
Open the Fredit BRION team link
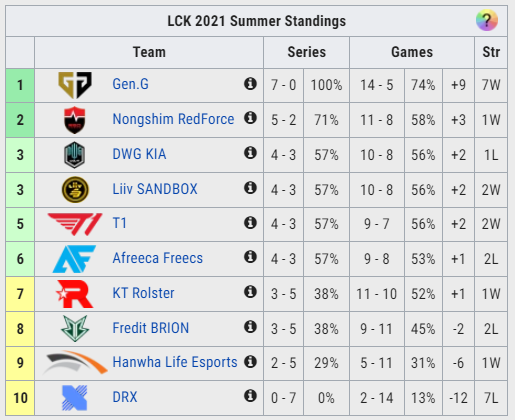click(x=151, y=328)
